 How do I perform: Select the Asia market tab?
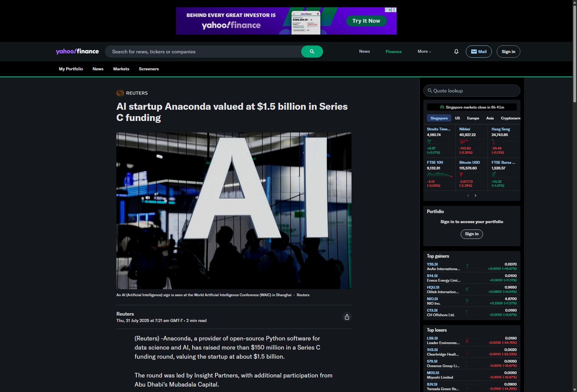[x=490, y=118]
